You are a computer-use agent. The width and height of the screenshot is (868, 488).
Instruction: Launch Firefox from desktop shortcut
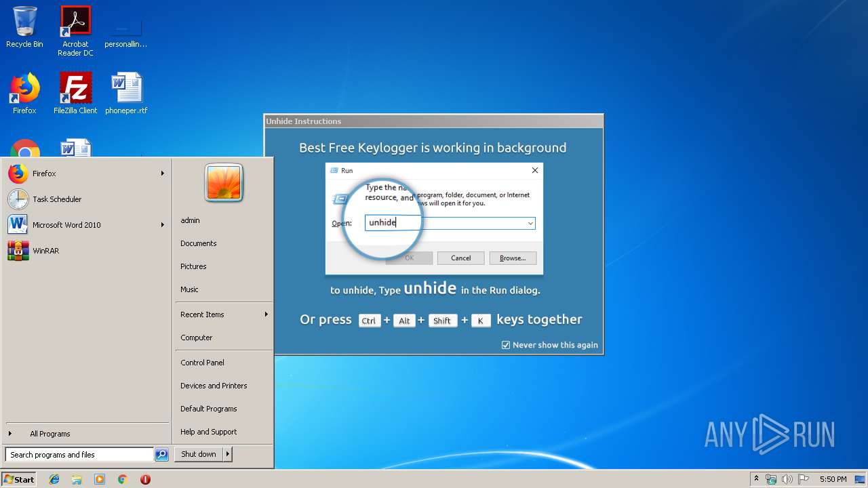[24, 94]
